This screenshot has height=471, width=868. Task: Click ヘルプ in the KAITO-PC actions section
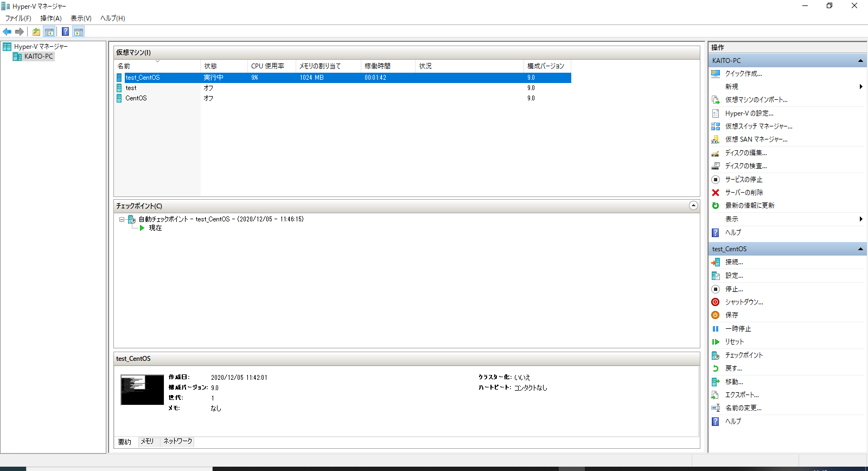tap(733, 233)
